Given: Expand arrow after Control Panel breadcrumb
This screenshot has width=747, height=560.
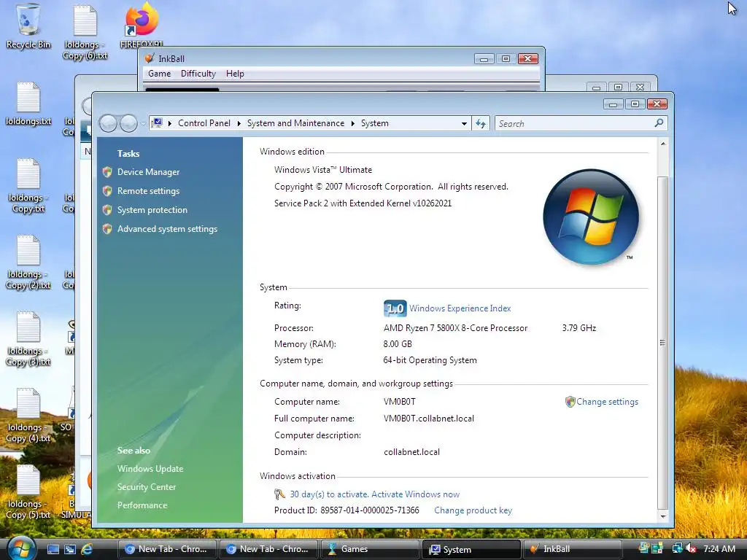Looking at the screenshot, I should (x=239, y=123).
